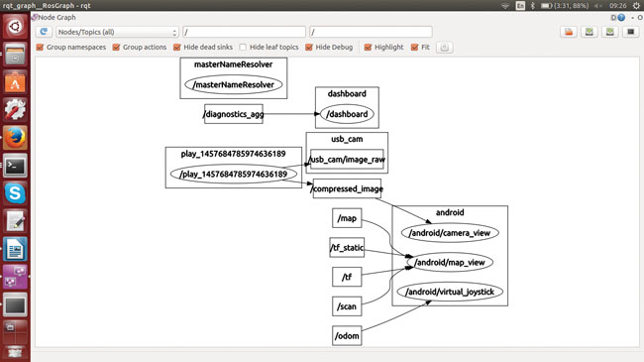The height and width of the screenshot is (362, 644).
Task: Click the Node Graph title
Action: click(x=57, y=17)
